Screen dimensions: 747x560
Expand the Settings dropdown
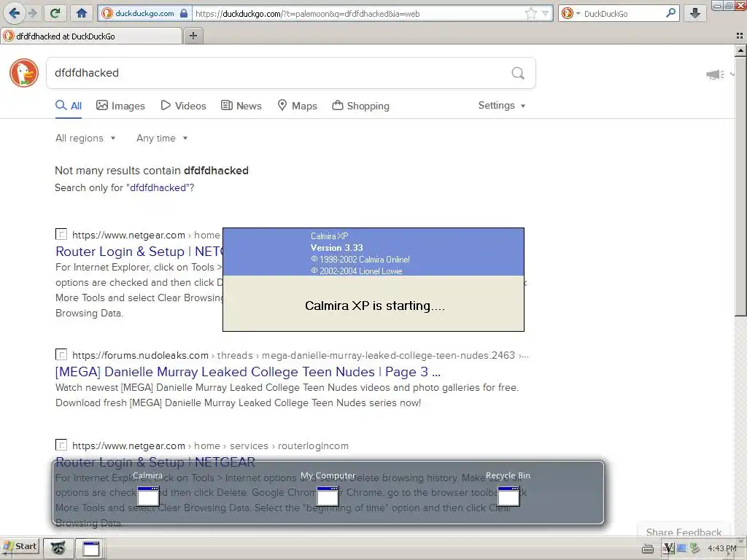point(502,105)
